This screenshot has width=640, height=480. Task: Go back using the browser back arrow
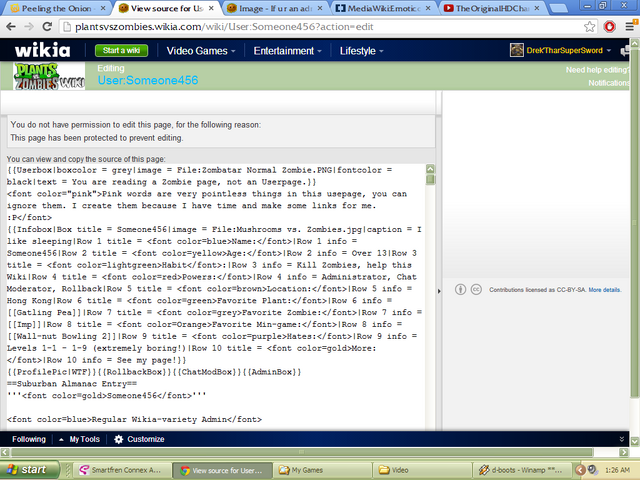point(11,27)
